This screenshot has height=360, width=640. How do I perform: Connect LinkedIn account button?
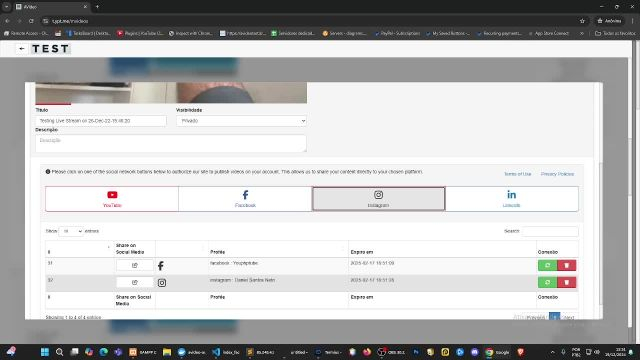click(x=512, y=199)
